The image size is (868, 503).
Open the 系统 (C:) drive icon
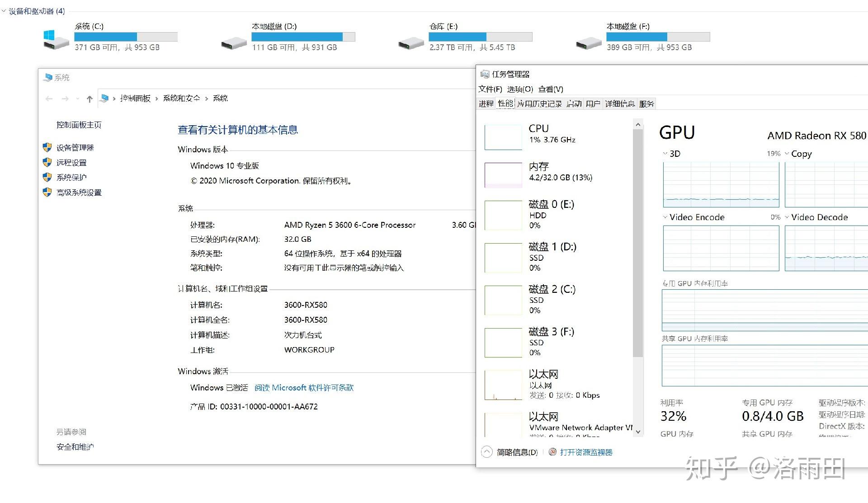[x=56, y=39]
